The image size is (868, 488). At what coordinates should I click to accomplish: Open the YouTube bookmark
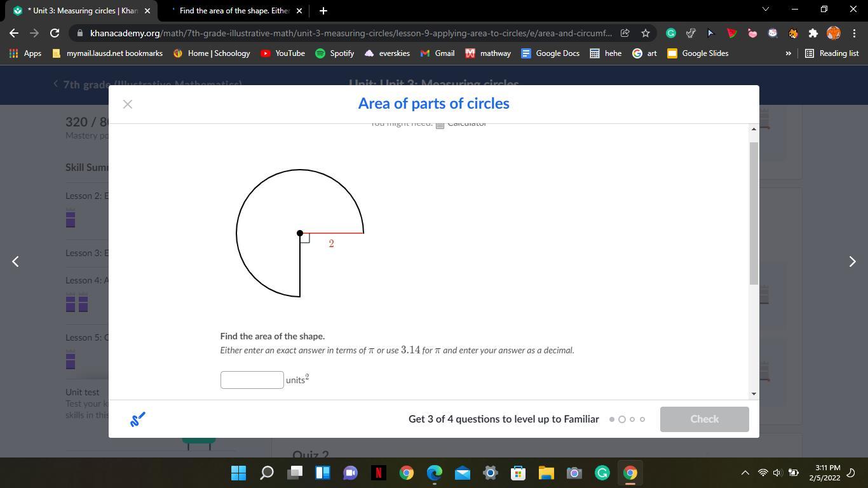pyautogui.click(x=283, y=53)
